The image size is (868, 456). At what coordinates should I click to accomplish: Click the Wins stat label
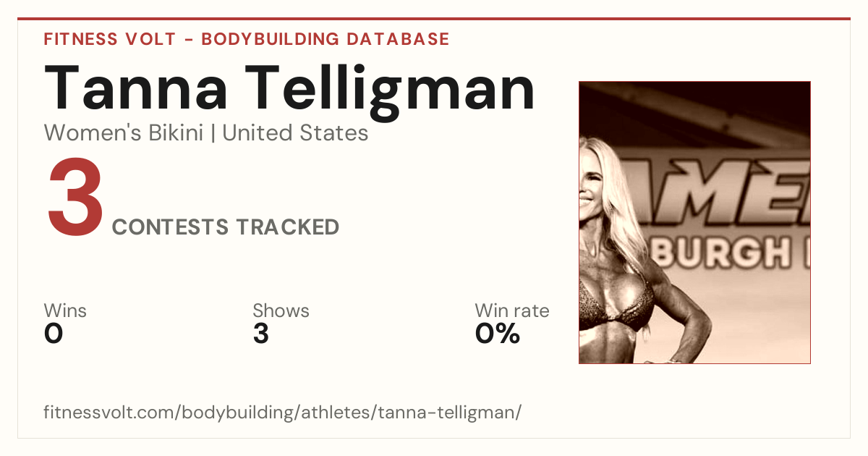point(65,311)
